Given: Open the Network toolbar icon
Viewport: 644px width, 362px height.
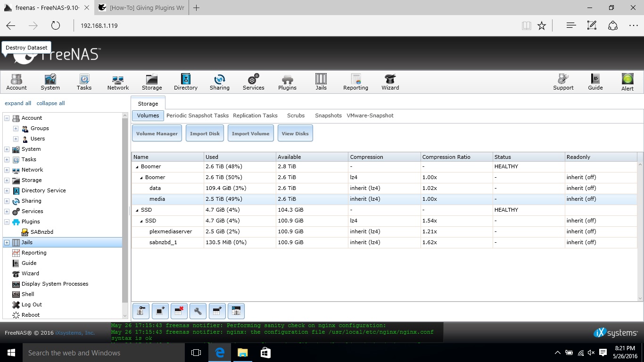Looking at the screenshot, I should coord(118,82).
